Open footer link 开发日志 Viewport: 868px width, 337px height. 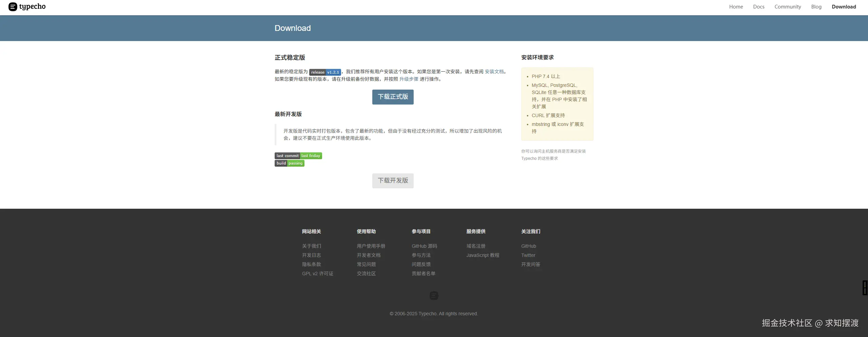click(x=311, y=255)
